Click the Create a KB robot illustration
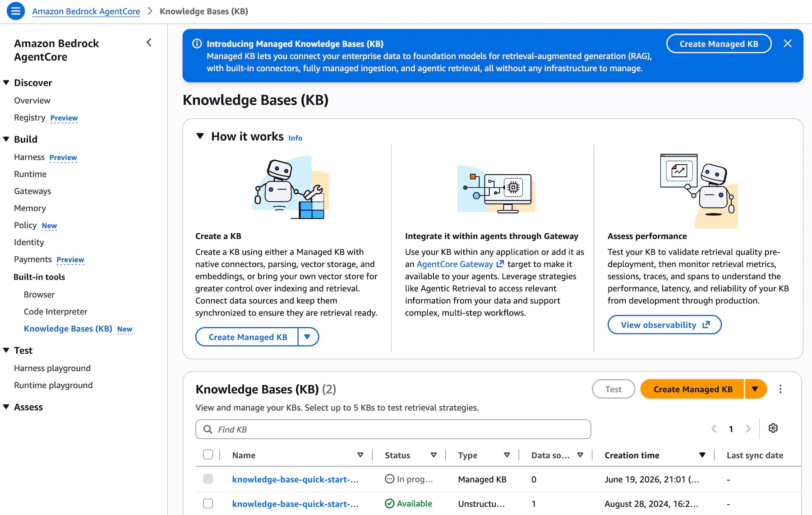 [291, 188]
